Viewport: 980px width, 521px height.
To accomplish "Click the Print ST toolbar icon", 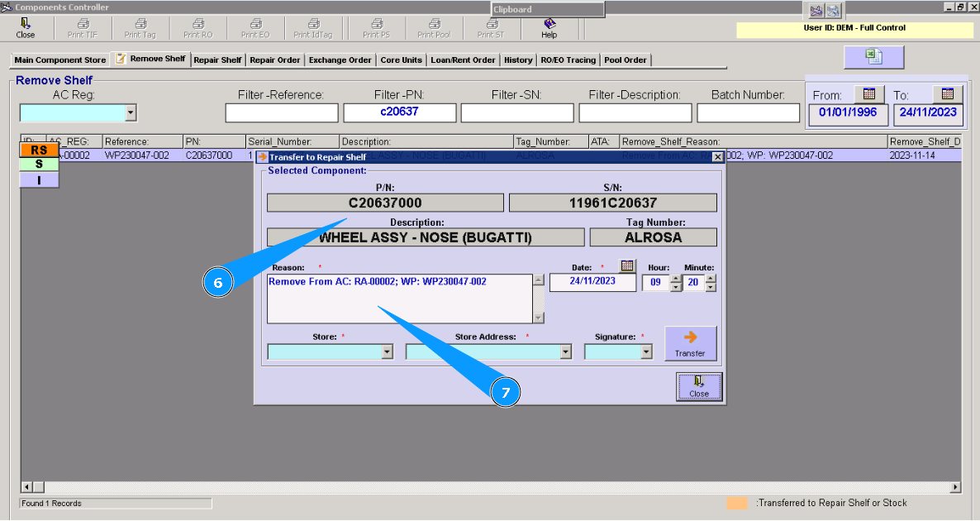I will (x=491, y=28).
